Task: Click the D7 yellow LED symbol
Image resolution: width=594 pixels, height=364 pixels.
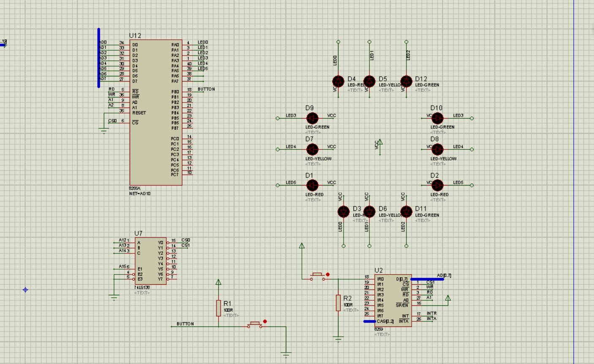Action: pos(312,149)
